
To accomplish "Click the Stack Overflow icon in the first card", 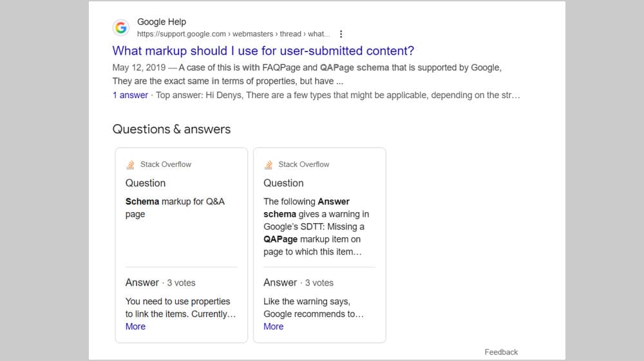I will pyautogui.click(x=131, y=164).
